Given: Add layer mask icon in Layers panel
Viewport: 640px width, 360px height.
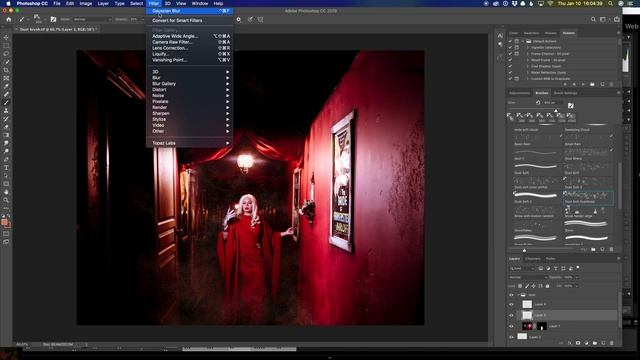Looking at the screenshot, I should [578, 343].
